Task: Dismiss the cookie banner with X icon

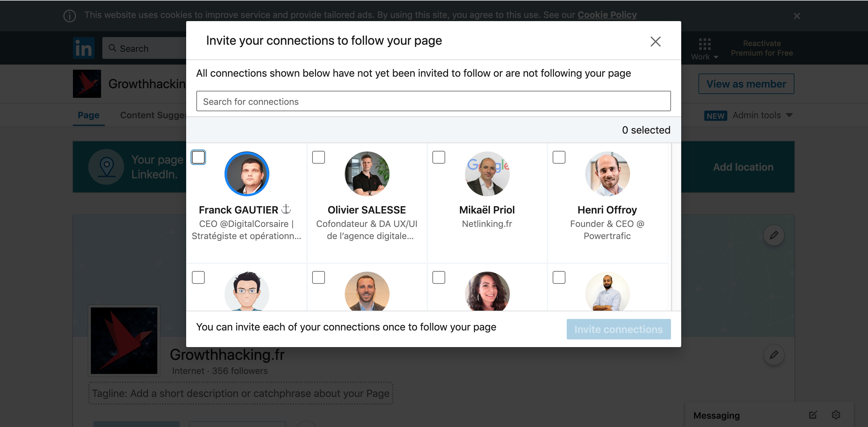Action: [797, 16]
